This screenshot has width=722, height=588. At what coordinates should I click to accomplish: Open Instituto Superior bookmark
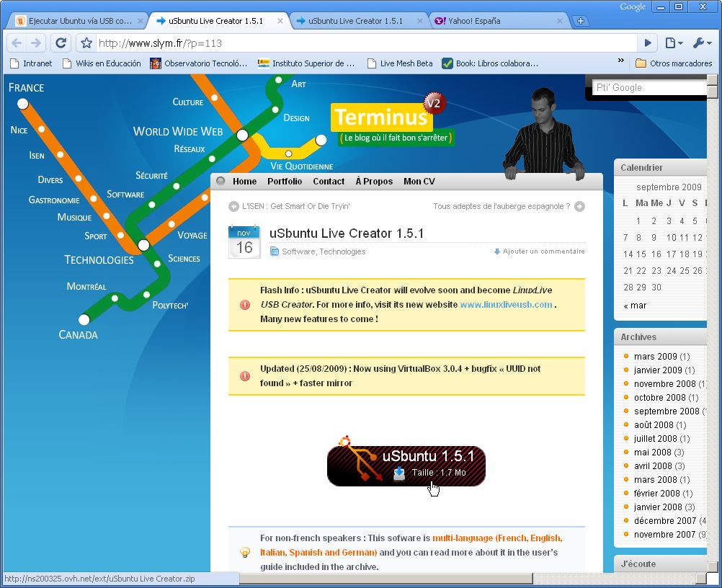pos(306,63)
